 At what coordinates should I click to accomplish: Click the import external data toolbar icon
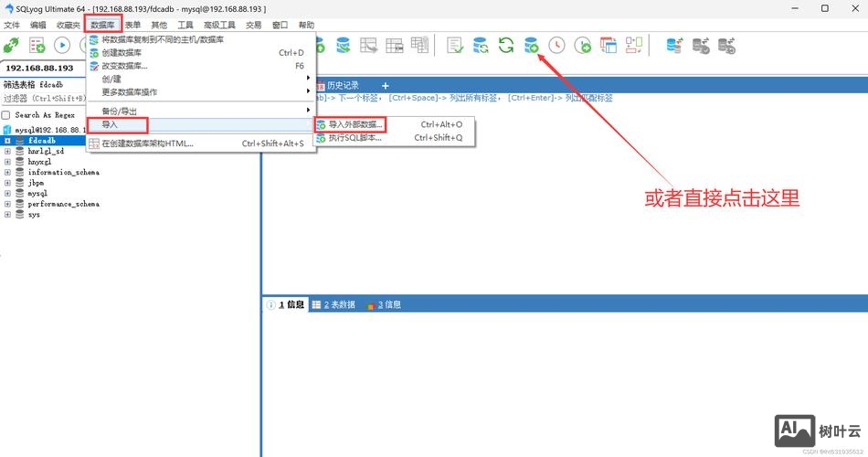[531, 45]
